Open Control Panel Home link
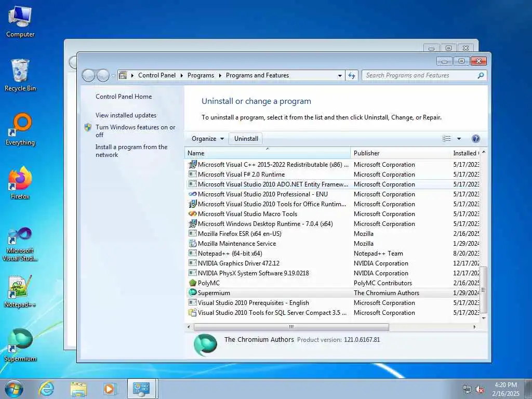Screen dimensions: 532x399 [124, 96]
